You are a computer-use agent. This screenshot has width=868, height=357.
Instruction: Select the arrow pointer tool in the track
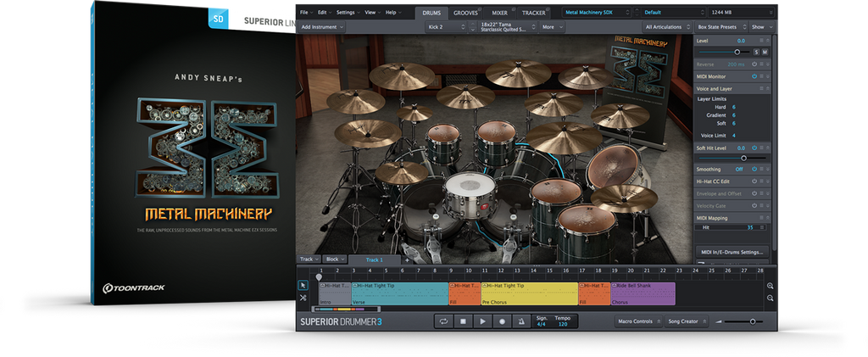point(303,286)
